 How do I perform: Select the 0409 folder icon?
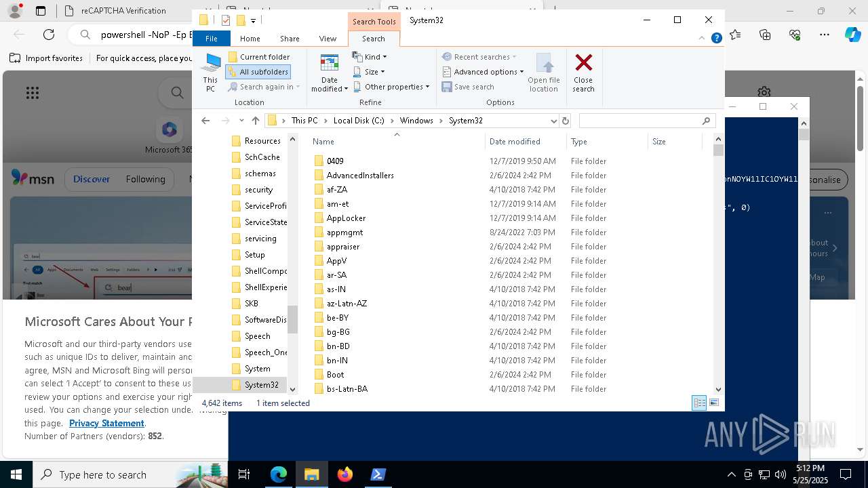pyautogui.click(x=319, y=161)
